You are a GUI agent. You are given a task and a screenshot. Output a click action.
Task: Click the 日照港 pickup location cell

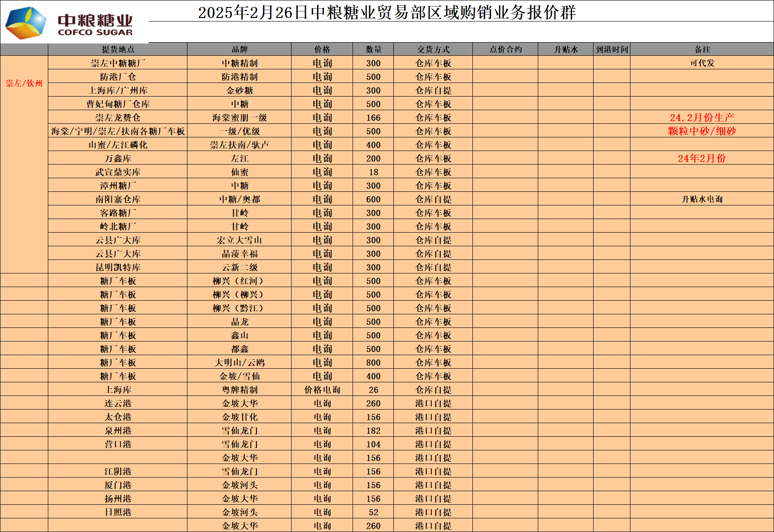[x=118, y=512]
